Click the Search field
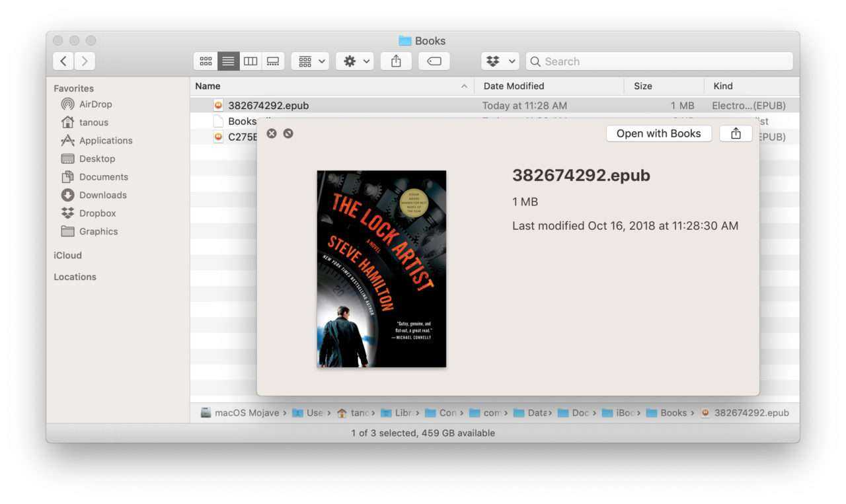 [x=661, y=61]
